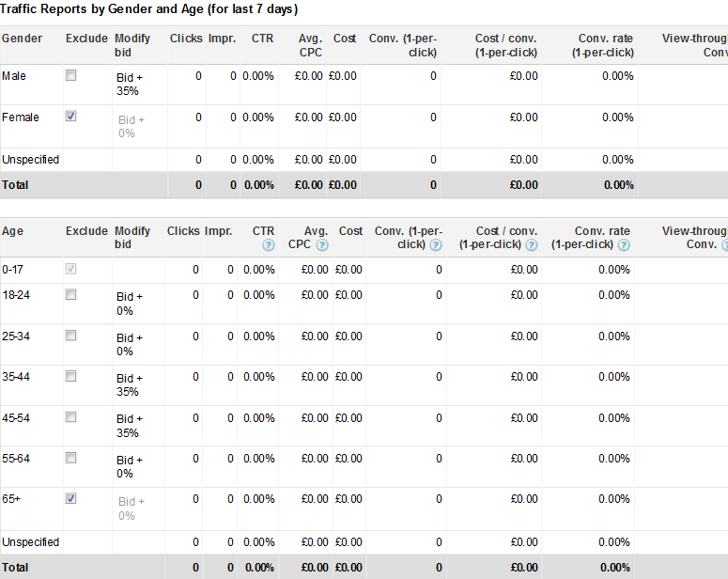Screen dimensions: 728x579
Task: Edit the Male bid of Bid + 35%
Action: 130,84
